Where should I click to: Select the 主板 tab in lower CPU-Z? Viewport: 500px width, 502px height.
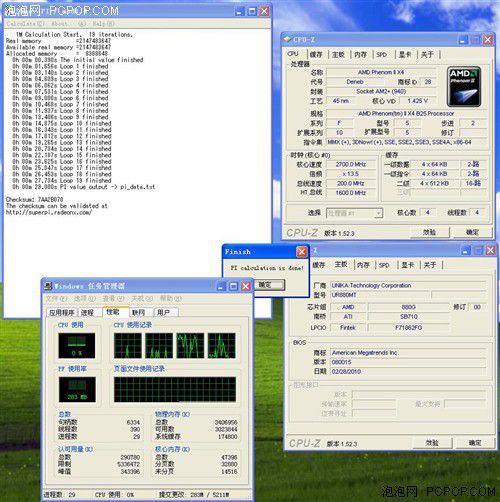point(341,264)
